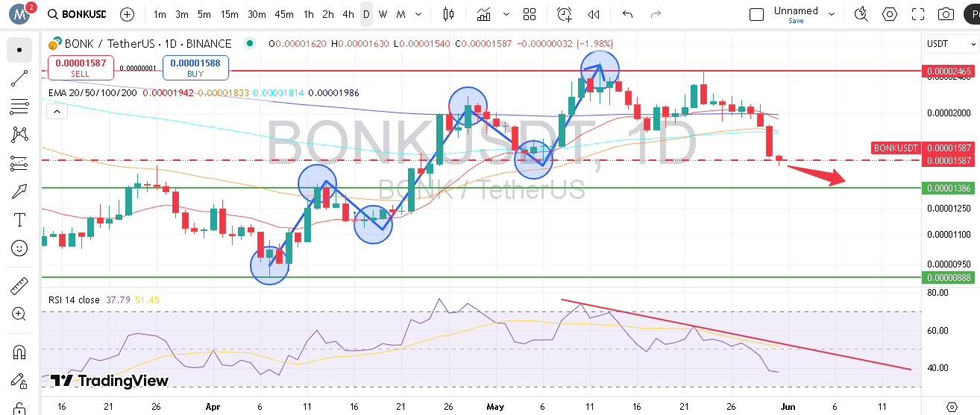Select the 45m timeframe
The width and height of the screenshot is (980, 415).
pyautogui.click(x=284, y=14)
